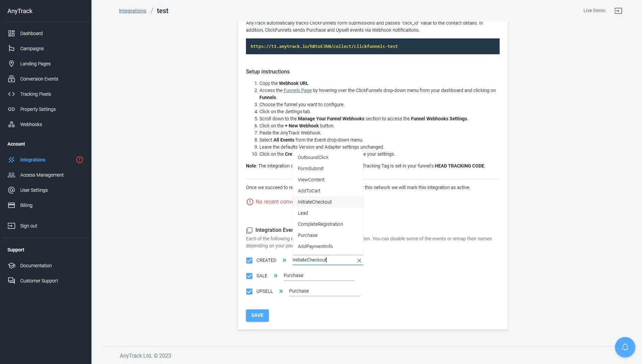Click the Documentation graduation cap icon
Viewport: 642px width, 364px height.
coord(11,266)
